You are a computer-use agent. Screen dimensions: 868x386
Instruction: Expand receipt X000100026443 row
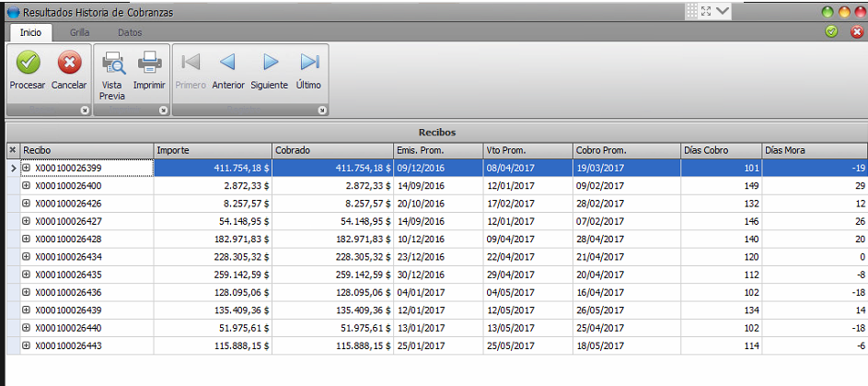click(26, 345)
